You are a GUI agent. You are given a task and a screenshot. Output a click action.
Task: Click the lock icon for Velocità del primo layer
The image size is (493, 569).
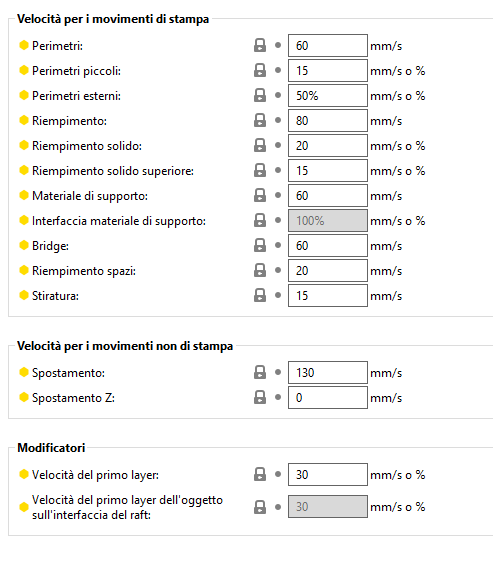[x=260, y=474]
